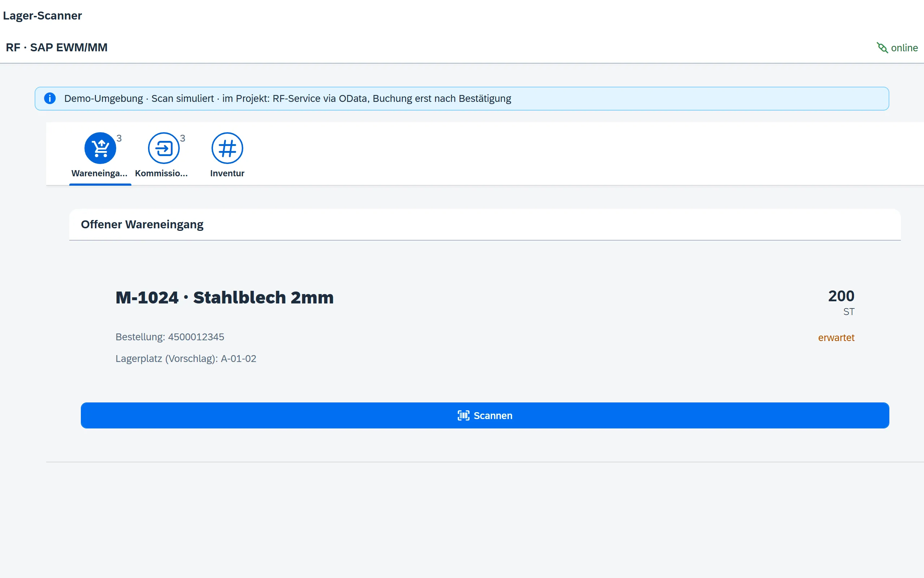
Task: Click the badge count 3 on Kommissionierung
Action: point(183,138)
